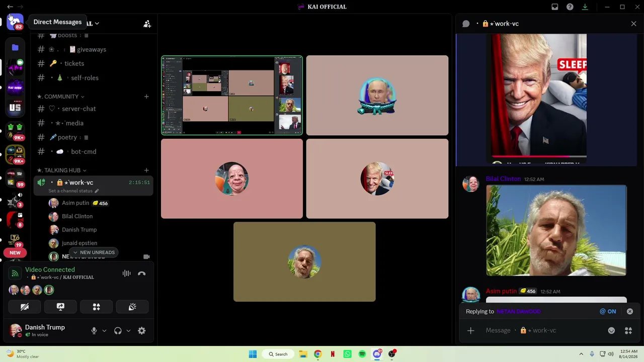Screen dimensions: 644x362
Task: Open User Settings gear
Action: point(142,331)
